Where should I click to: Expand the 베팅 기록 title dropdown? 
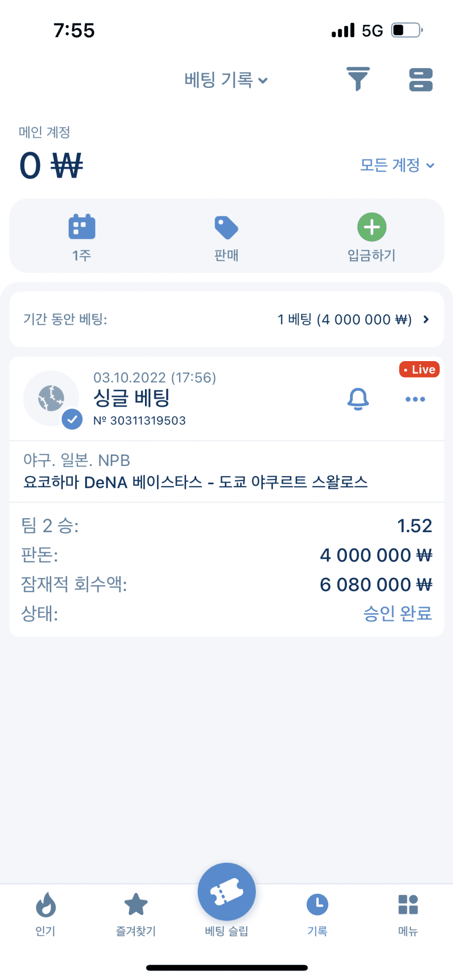[x=226, y=80]
